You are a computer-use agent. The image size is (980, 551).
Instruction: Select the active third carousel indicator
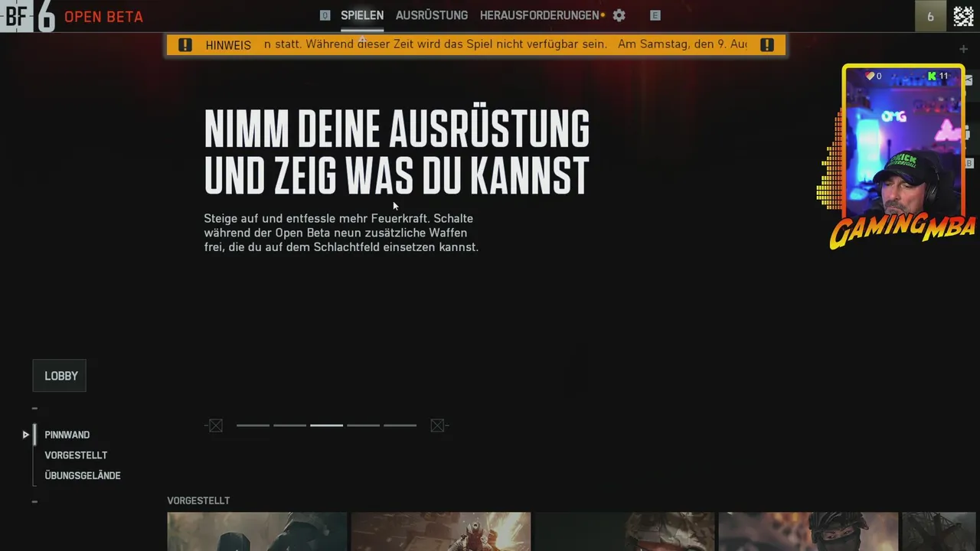[x=326, y=425]
